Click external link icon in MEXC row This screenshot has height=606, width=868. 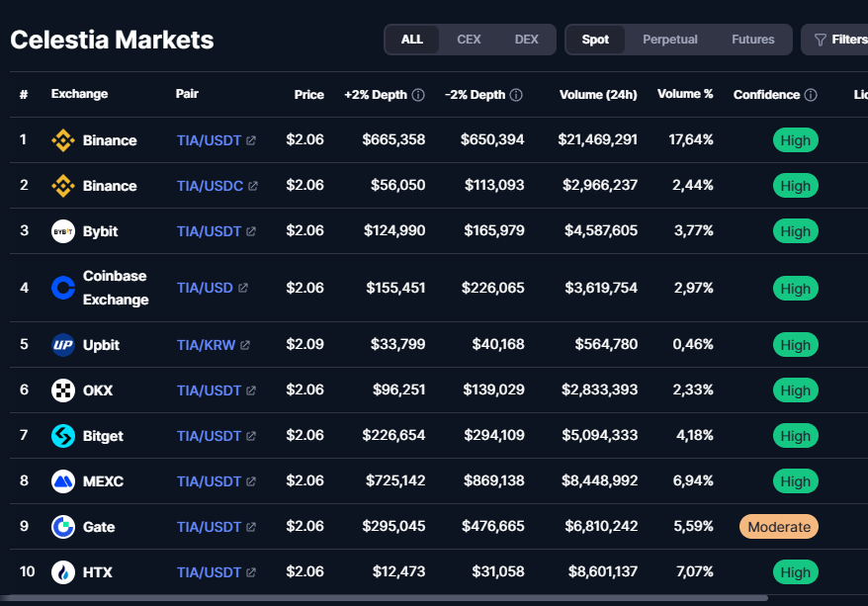click(251, 481)
